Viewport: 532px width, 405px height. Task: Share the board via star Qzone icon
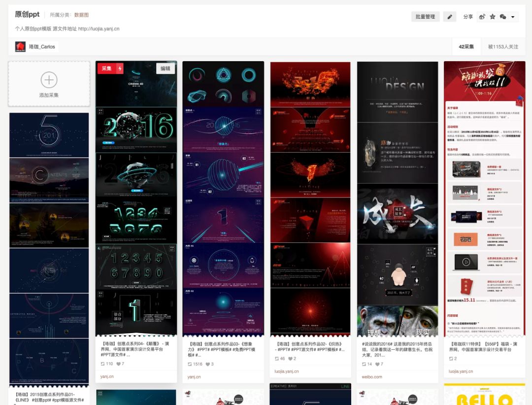pyautogui.click(x=492, y=17)
